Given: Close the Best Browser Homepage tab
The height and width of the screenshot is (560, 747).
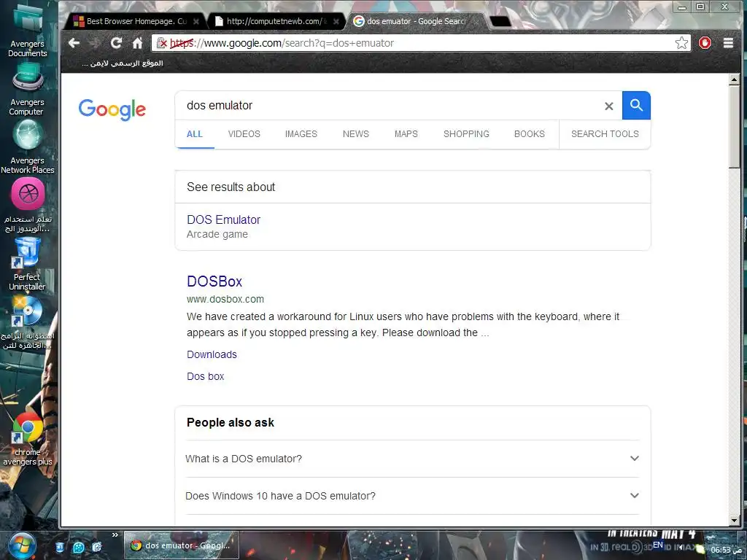Looking at the screenshot, I should [x=196, y=21].
